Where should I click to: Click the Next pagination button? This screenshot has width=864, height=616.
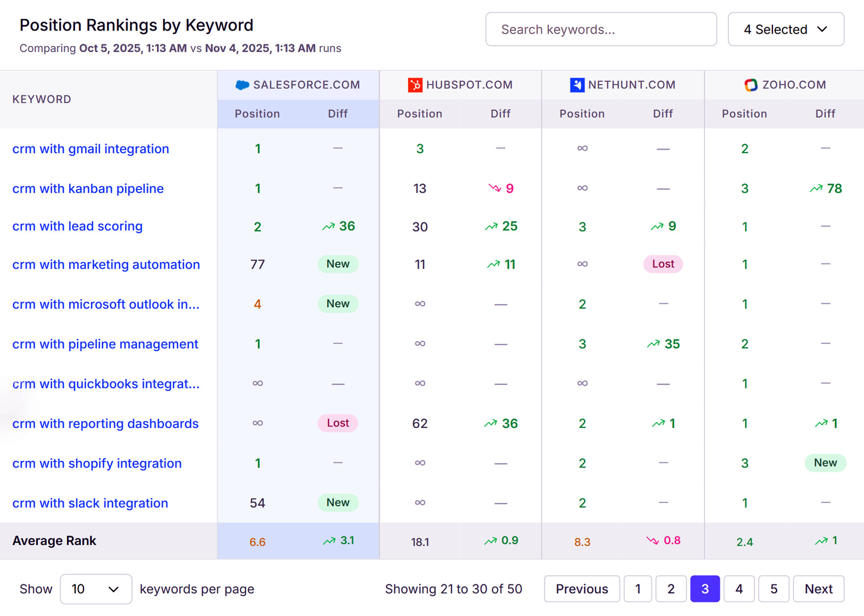coord(818,589)
